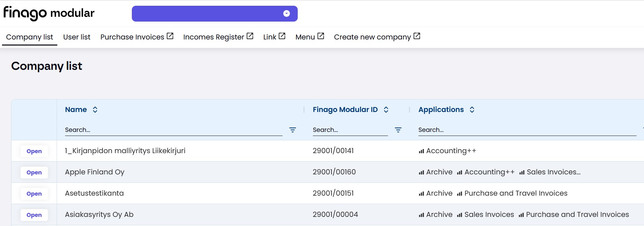Screen dimensions: 644x226
Task: Click Archive text in Asiakasyritys Oy Ab row
Action: pos(439,215)
